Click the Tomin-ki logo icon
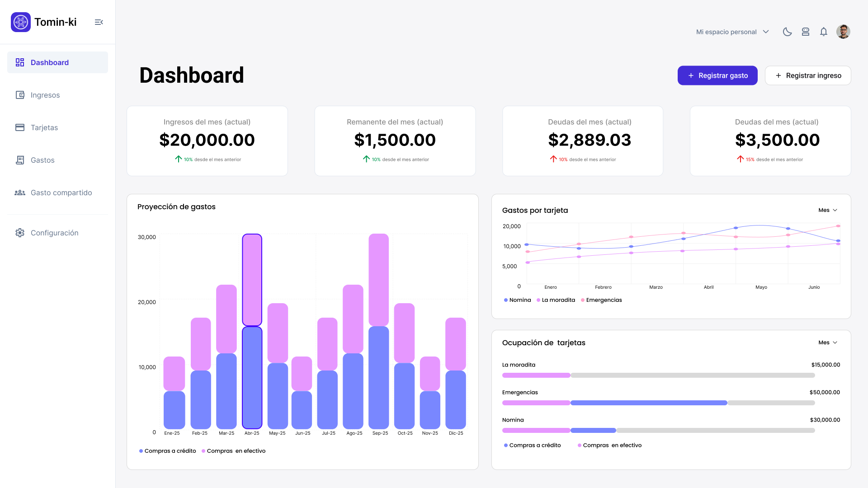Viewport: 868px width, 488px height. tap(21, 22)
